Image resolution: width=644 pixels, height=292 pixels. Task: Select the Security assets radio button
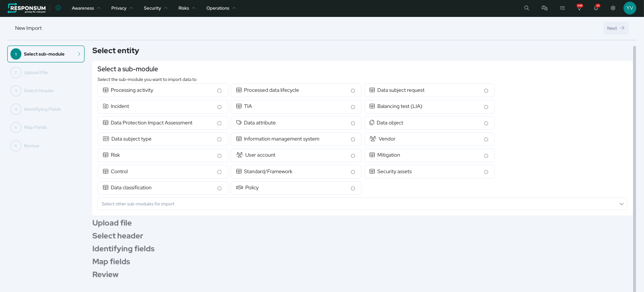tap(486, 172)
